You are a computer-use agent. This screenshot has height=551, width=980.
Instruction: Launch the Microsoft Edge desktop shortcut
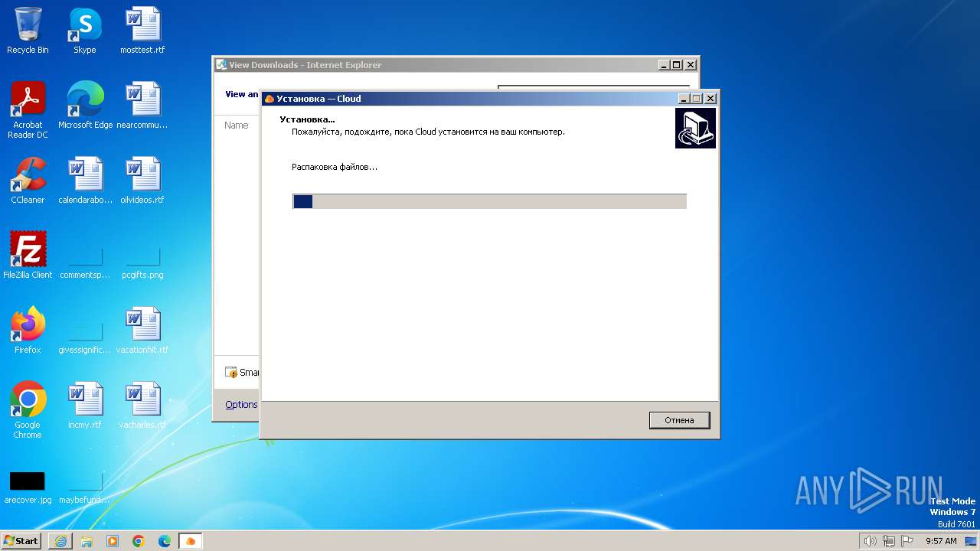(85, 106)
